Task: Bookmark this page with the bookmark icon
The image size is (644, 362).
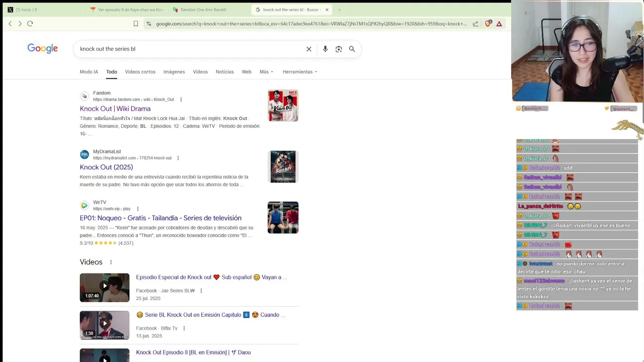Action: tap(136, 24)
